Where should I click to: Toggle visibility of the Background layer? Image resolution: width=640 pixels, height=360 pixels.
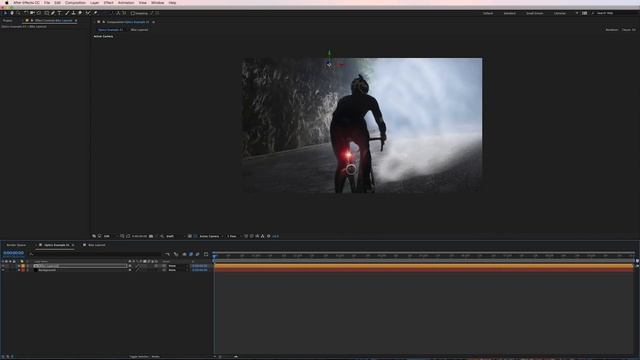pyautogui.click(x=3, y=270)
